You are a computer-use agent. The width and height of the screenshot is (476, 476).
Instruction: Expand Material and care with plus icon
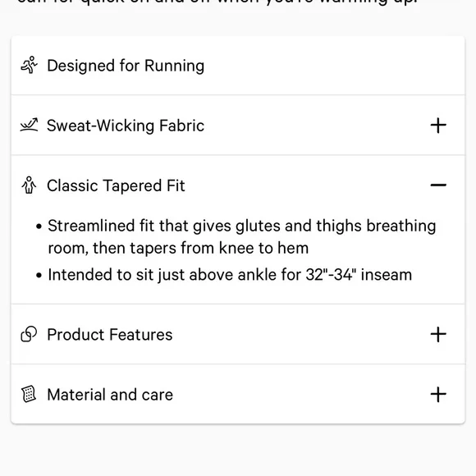point(438,394)
